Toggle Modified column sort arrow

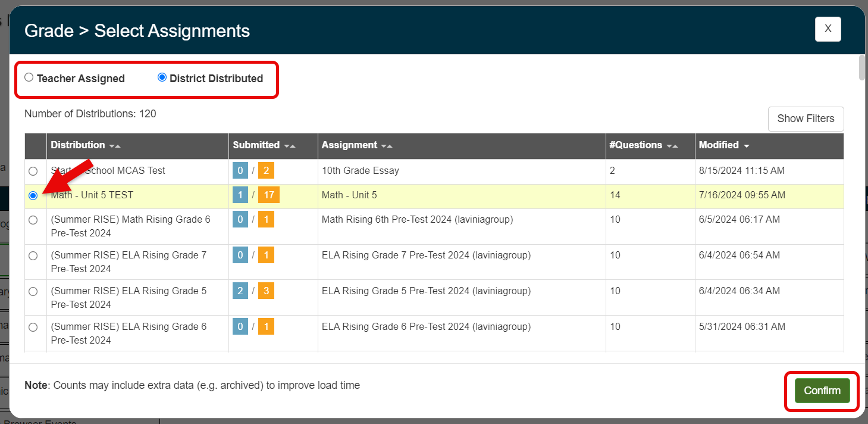(747, 146)
